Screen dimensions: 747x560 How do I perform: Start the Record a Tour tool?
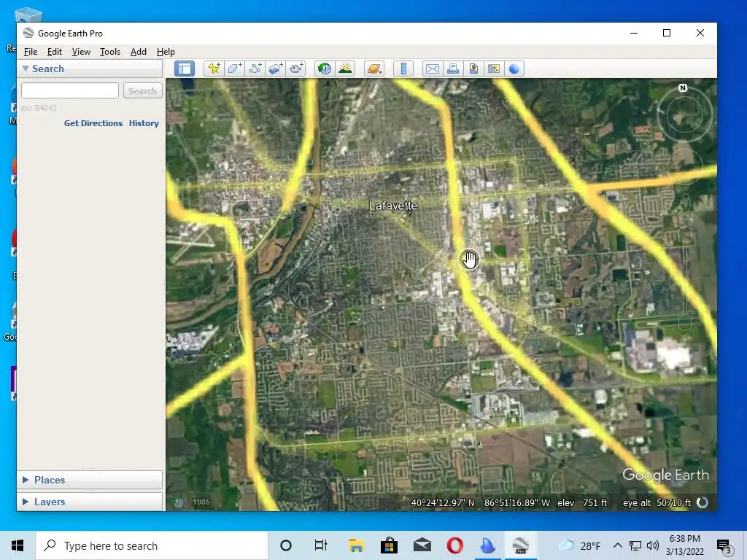296,69
